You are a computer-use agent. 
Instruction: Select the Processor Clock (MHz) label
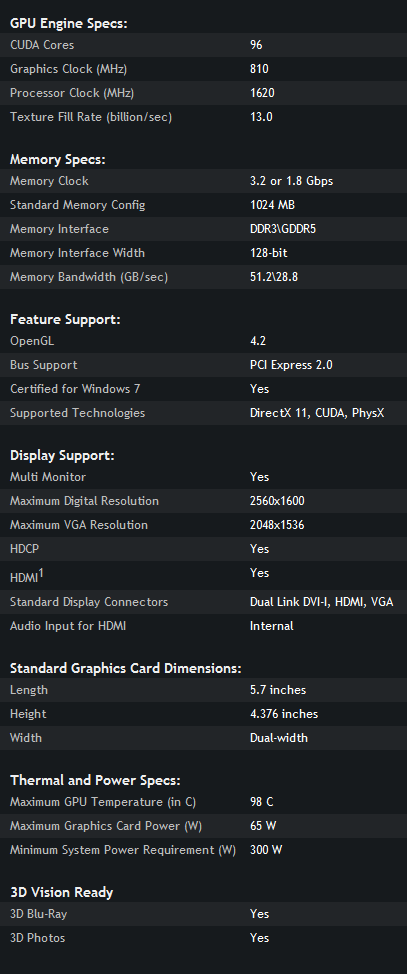(x=72, y=93)
